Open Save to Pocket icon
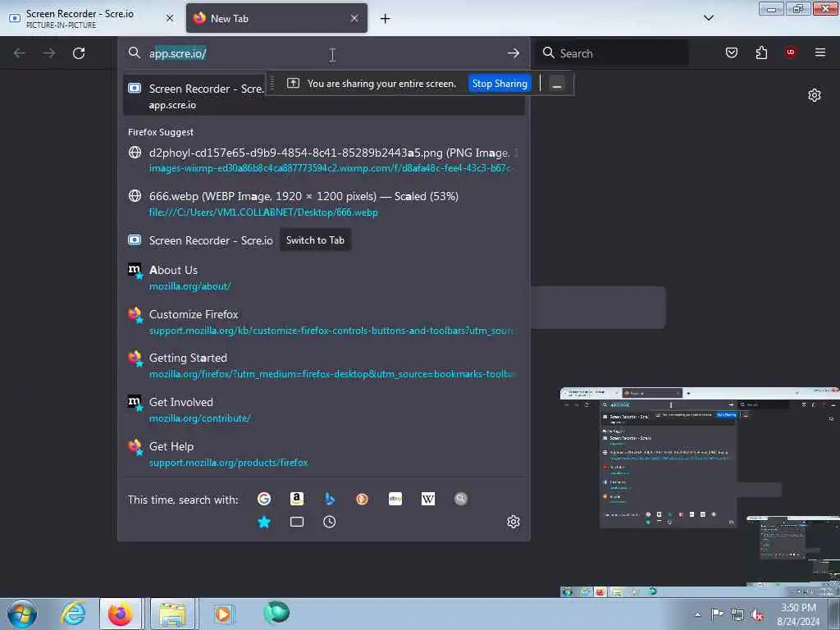The image size is (840, 630). (x=731, y=52)
